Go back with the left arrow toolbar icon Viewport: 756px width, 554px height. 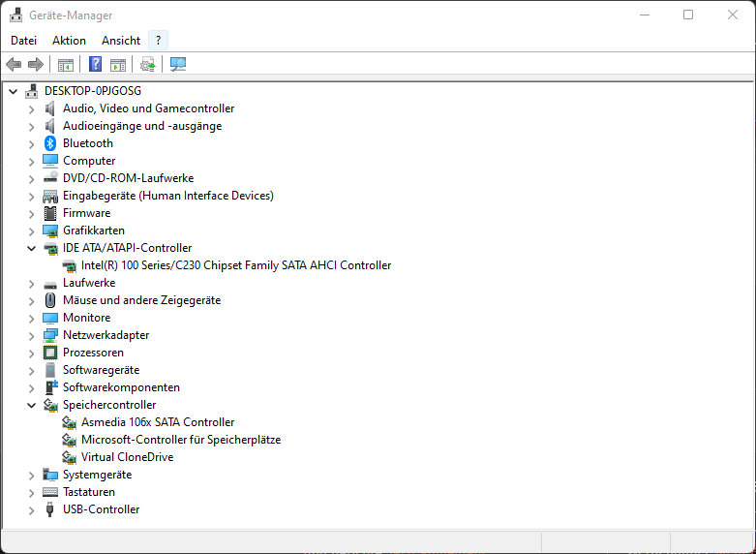(14, 64)
